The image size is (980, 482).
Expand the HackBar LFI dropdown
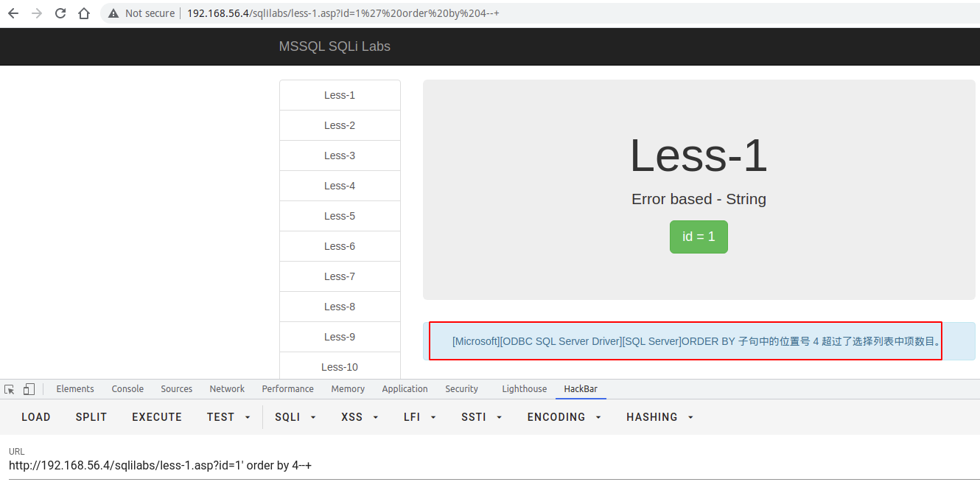coord(420,417)
